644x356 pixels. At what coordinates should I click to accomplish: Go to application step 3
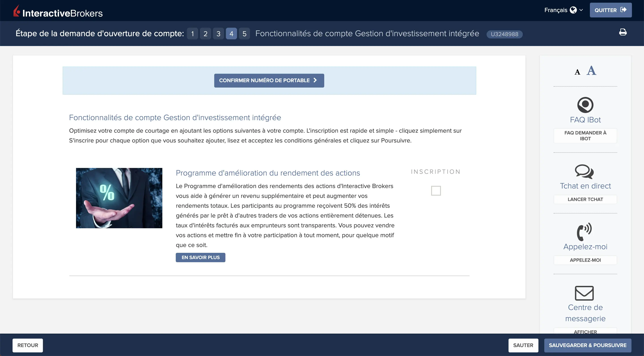(218, 34)
